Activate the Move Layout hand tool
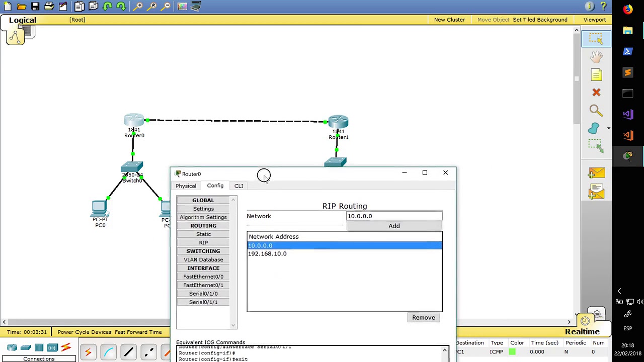The image size is (644, 362). (596, 57)
